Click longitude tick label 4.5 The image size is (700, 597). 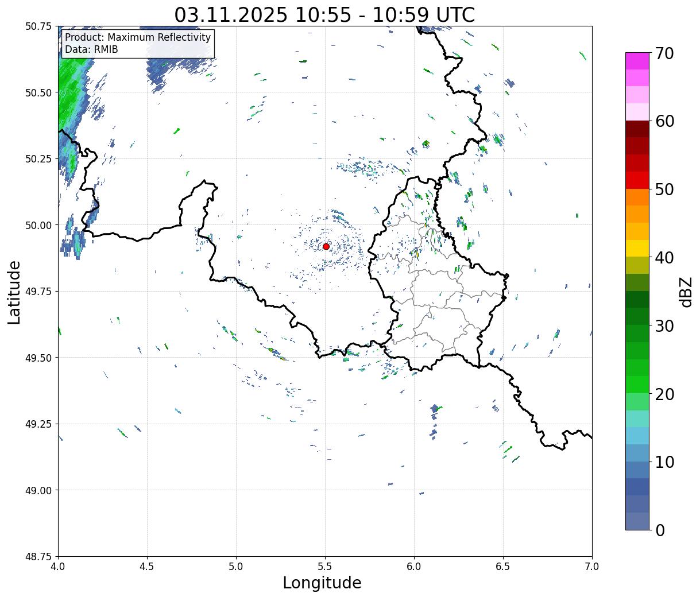[147, 566]
